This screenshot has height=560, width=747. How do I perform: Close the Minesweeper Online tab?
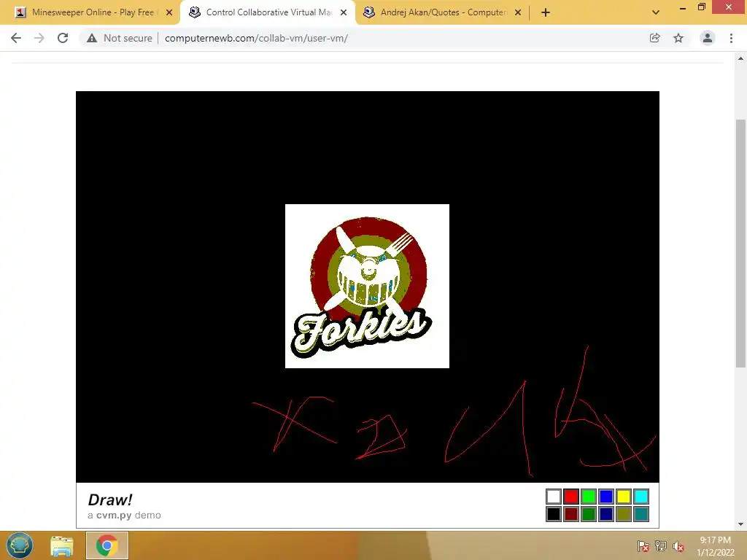(169, 12)
